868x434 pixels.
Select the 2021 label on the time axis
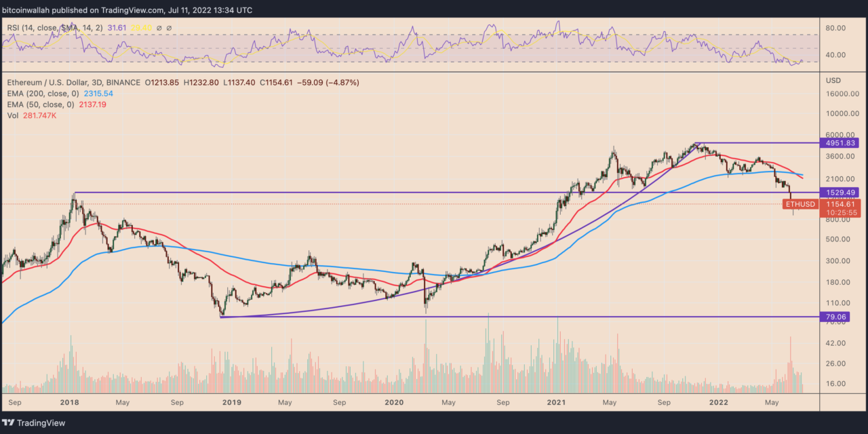coord(556,402)
